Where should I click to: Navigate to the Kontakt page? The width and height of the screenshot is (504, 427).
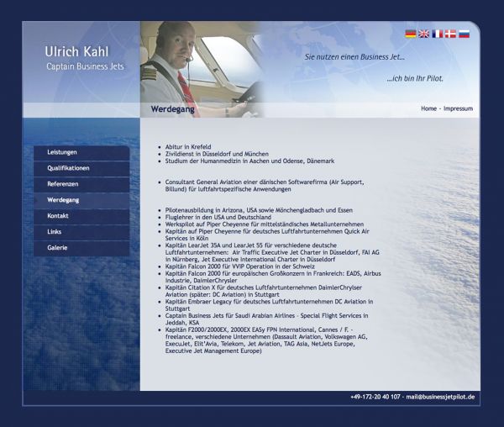coord(81,216)
